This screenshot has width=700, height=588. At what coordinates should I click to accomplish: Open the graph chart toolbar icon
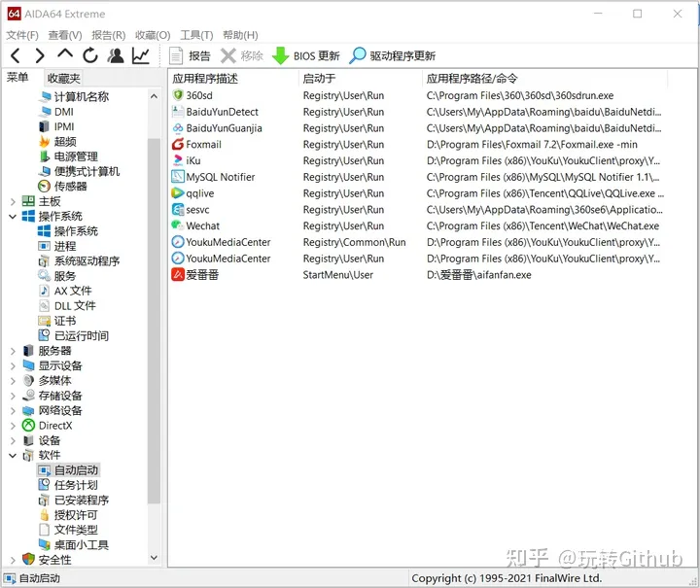tap(141, 55)
